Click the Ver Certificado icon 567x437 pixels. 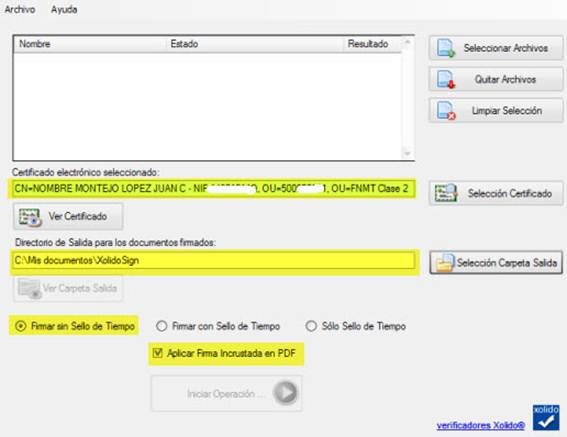click(30, 217)
